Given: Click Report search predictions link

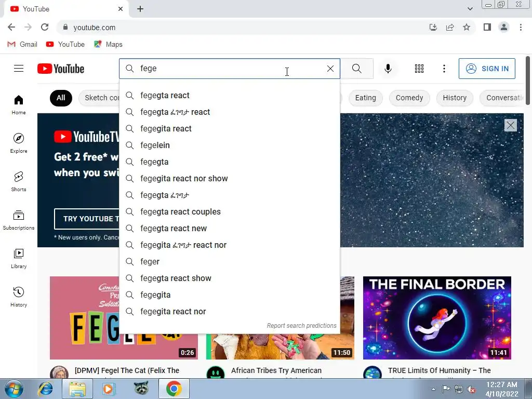Looking at the screenshot, I should pos(302,326).
